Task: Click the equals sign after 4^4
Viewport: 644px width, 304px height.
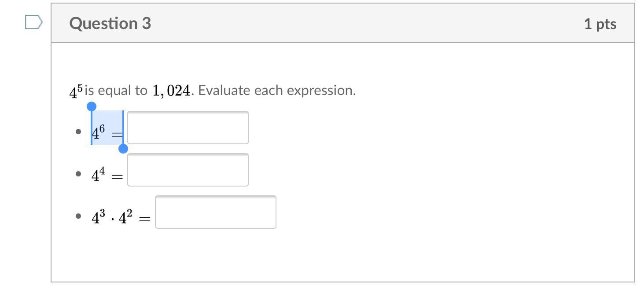Action: [117, 177]
